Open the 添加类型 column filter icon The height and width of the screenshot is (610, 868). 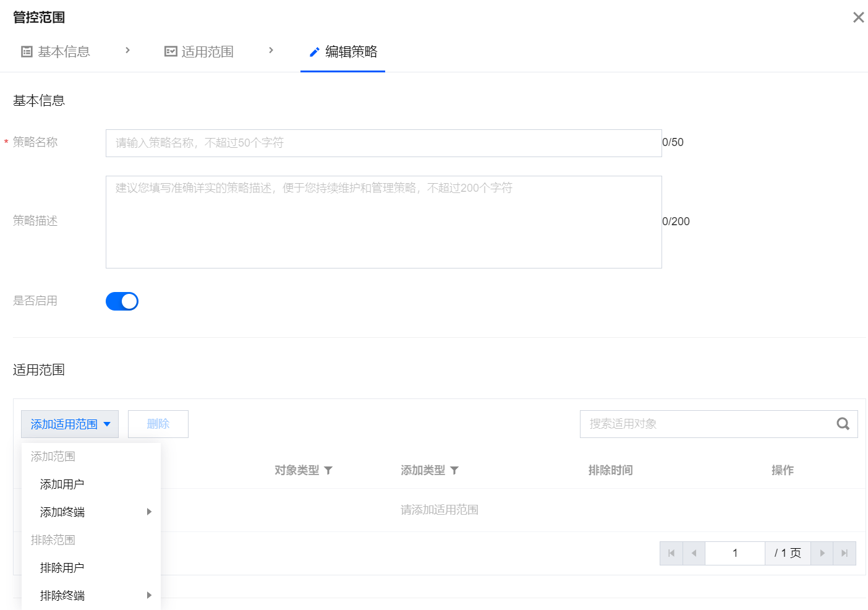tap(454, 470)
